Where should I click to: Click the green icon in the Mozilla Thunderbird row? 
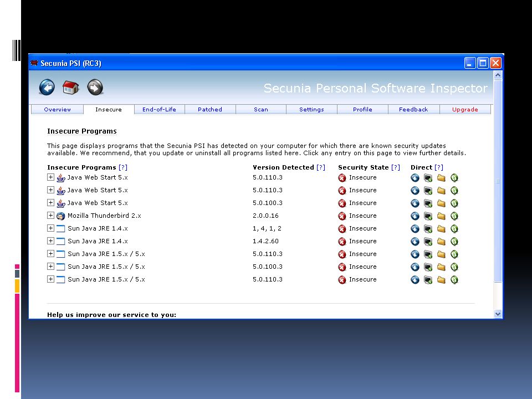coord(454,216)
